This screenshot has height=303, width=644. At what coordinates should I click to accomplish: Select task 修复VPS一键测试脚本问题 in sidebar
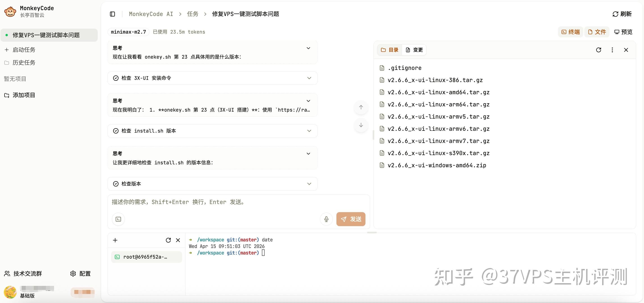(49, 35)
